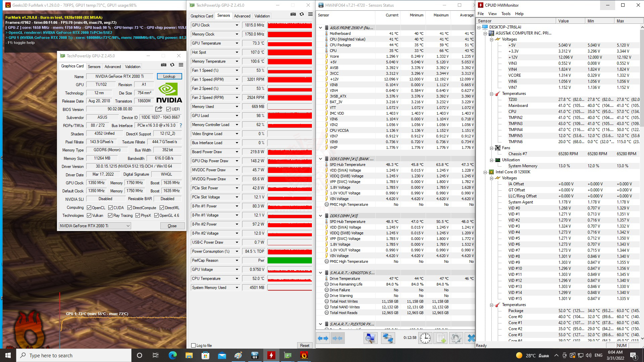Click the PerfCap Reason green bar
This screenshot has height=362, width=644.
[x=289, y=260]
